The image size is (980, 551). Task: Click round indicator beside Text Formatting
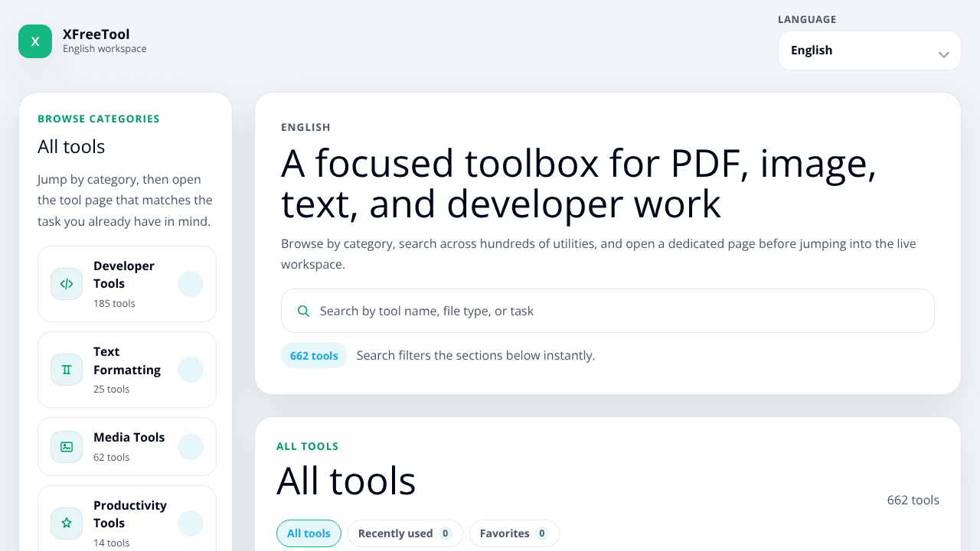coord(191,370)
